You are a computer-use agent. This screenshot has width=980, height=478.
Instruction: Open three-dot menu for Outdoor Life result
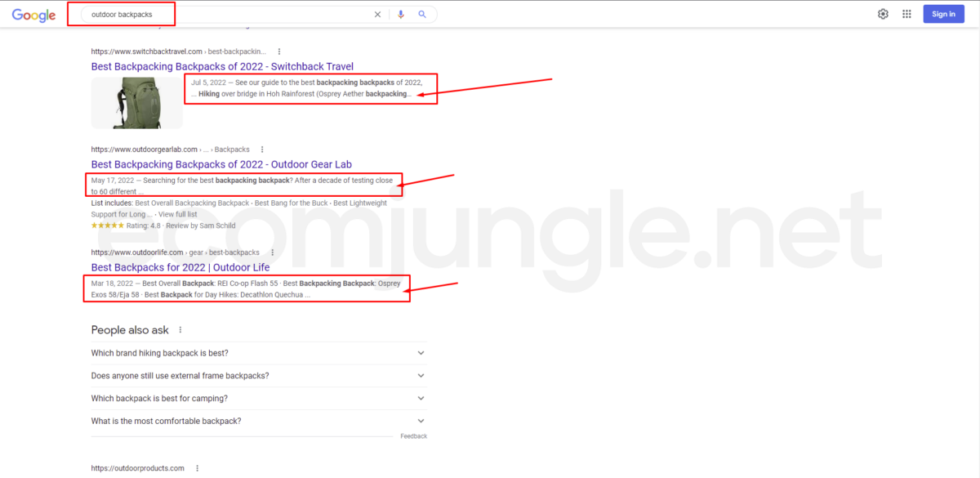click(272, 252)
